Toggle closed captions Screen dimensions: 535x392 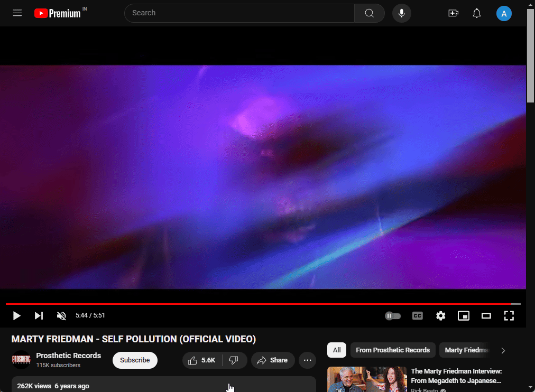point(418,315)
